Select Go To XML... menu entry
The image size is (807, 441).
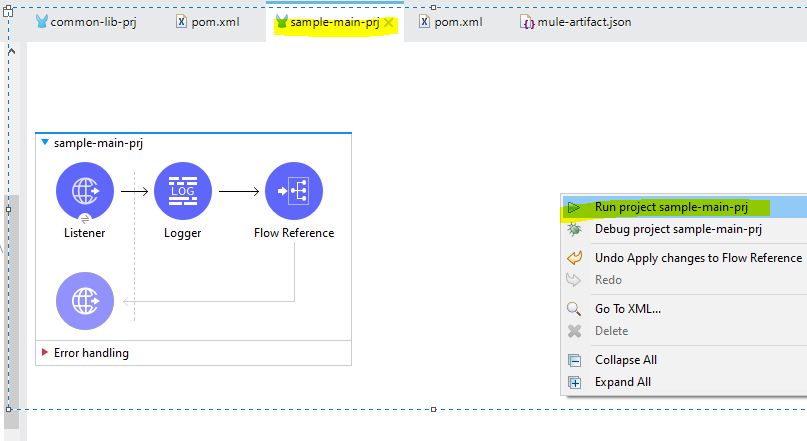pos(627,309)
